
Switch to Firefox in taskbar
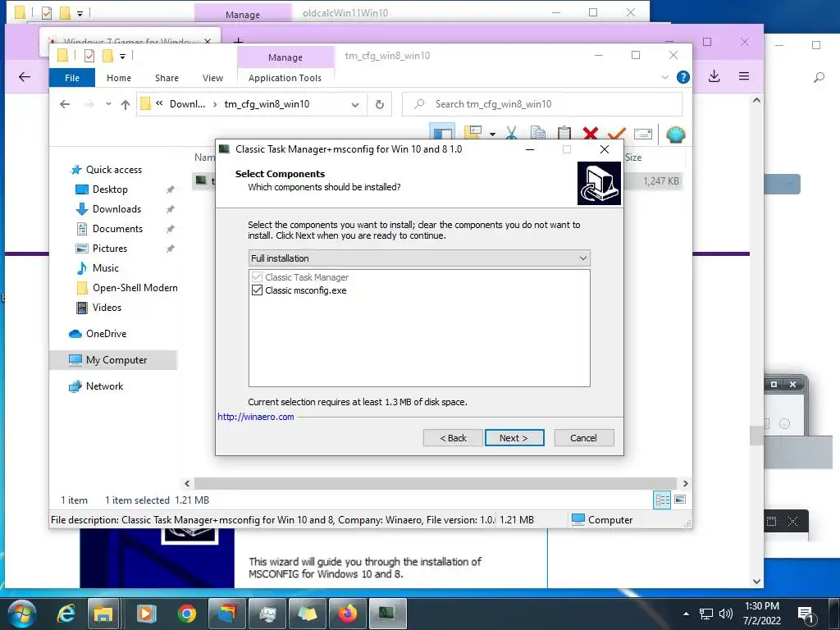pyautogui.click(x=347, y=614)
